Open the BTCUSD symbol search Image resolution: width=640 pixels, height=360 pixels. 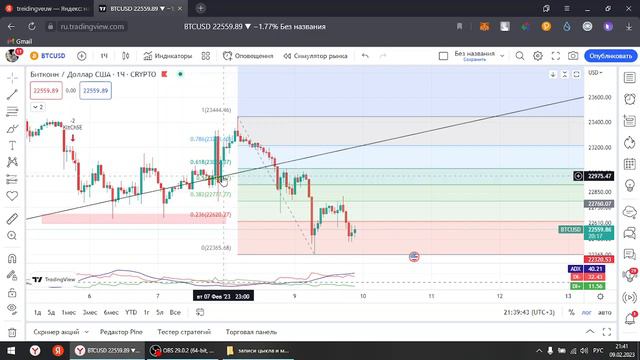pyautogui.click(x=48, y=56)
